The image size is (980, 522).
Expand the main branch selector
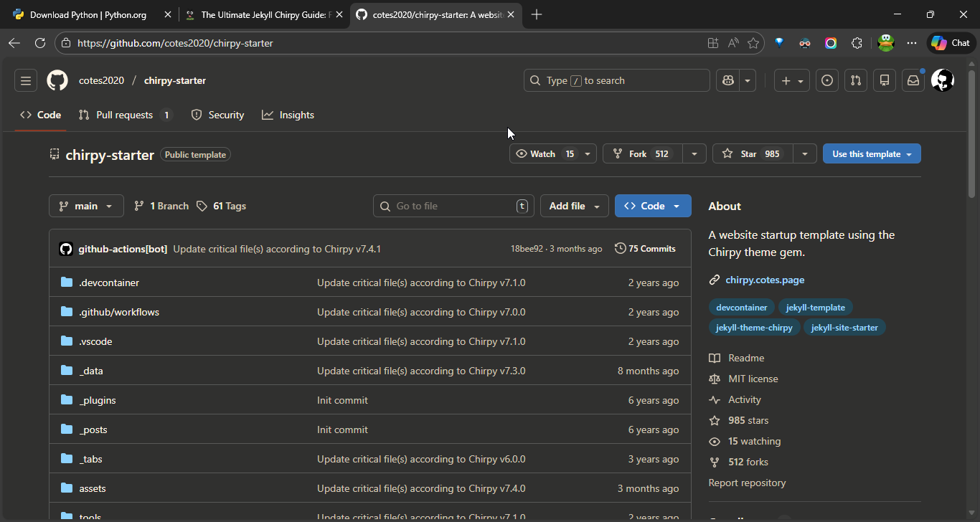click(86, 206)
